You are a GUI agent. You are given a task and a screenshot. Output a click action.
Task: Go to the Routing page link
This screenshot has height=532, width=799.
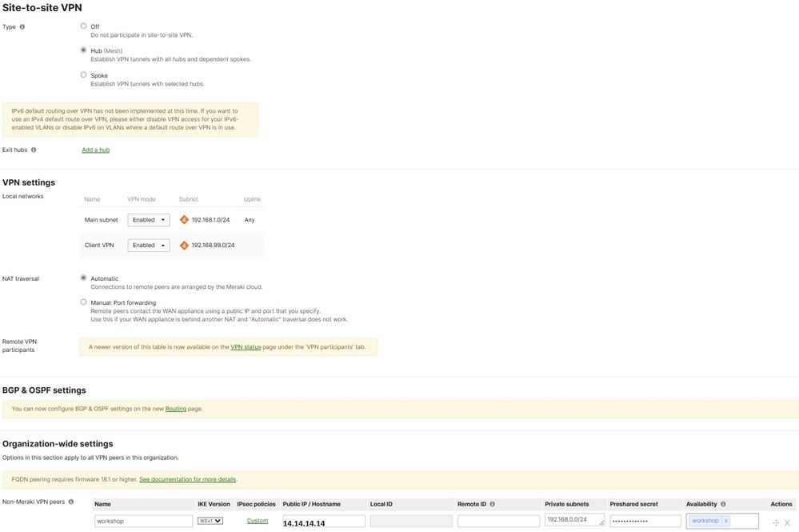click(175, 409)
